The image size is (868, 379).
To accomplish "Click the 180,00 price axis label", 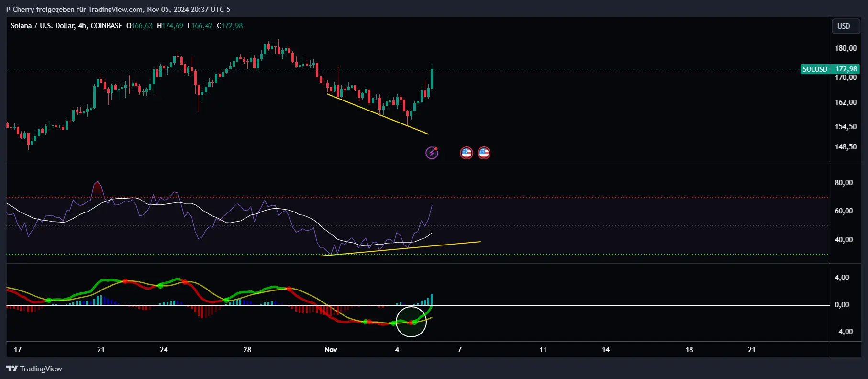I will click(x=846, y=48).
